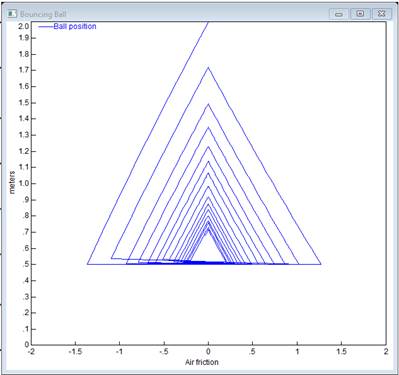Click the Bouncing Ball window icon
The width and height of the screenshot is (399, 375).
point(12,14)
